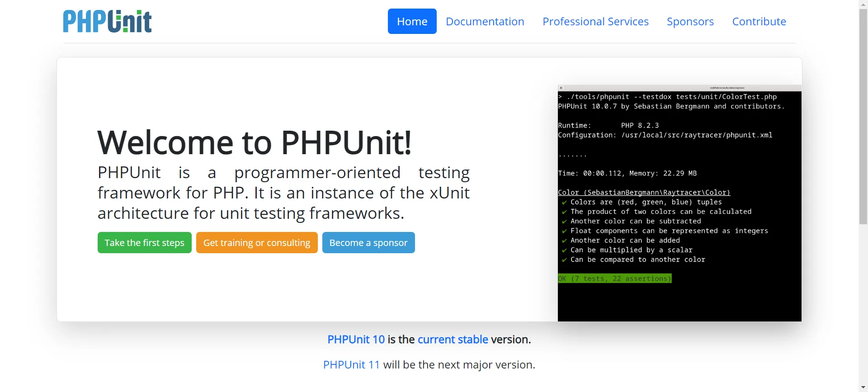Follow the PHPUnit 11 link
Screen dimensions: 868x392
(351, 365)
